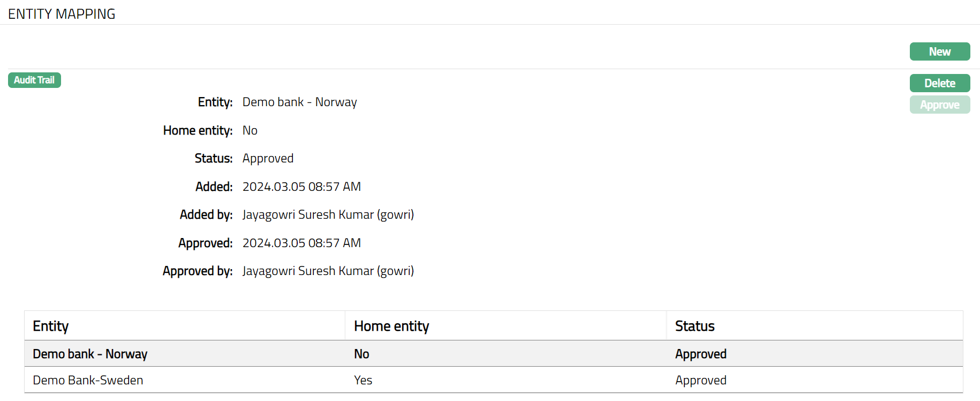980x401 pixels.
Task: Click the Added by user name
Action: [328, 214]
